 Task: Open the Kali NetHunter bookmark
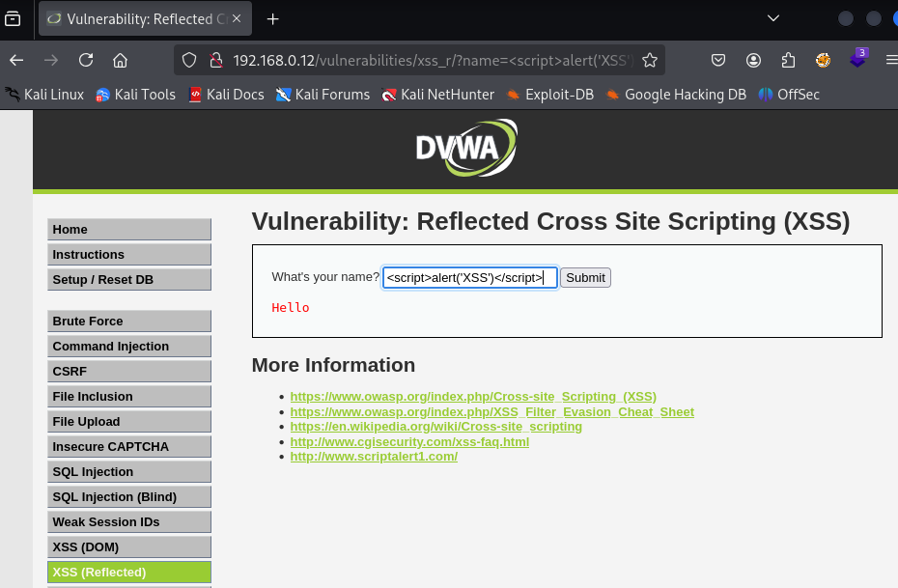tap(438, 95)
